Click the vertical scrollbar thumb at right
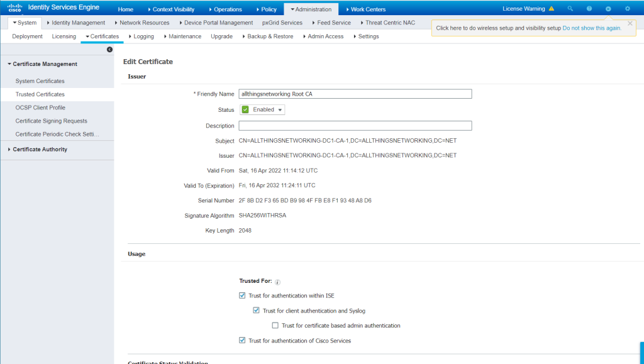The image size is (644, 364). coord(642,352)
